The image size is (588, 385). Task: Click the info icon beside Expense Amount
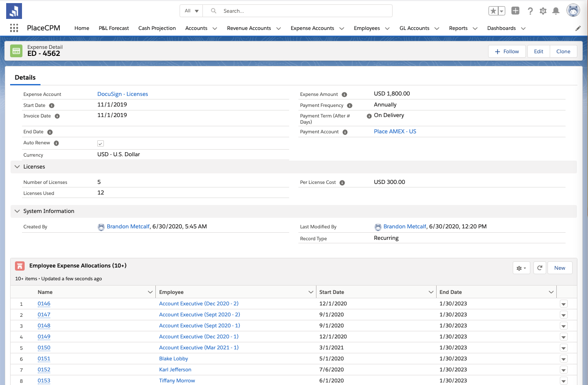[x=344, y=95]
